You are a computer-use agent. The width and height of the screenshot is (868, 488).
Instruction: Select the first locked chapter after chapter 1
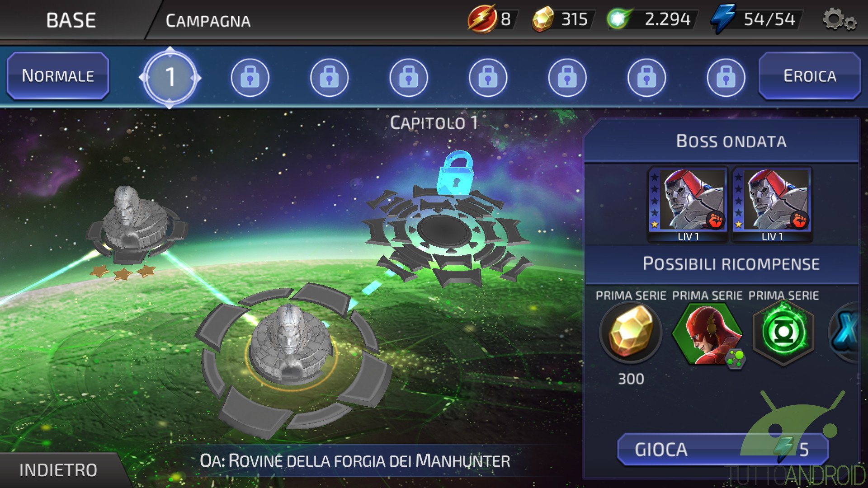[x=250, y=78]
